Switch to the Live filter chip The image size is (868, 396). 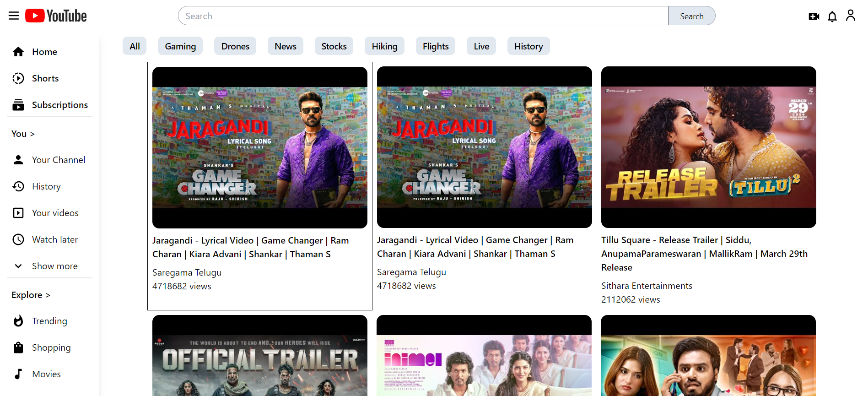click(x=481, y=46)
